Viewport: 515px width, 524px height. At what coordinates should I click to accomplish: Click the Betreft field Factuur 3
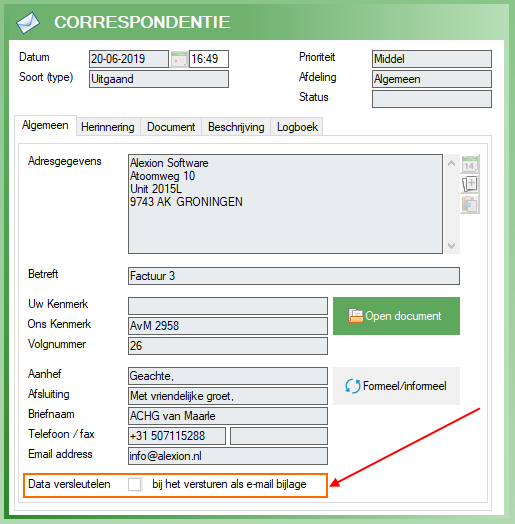tap(294, 276)
